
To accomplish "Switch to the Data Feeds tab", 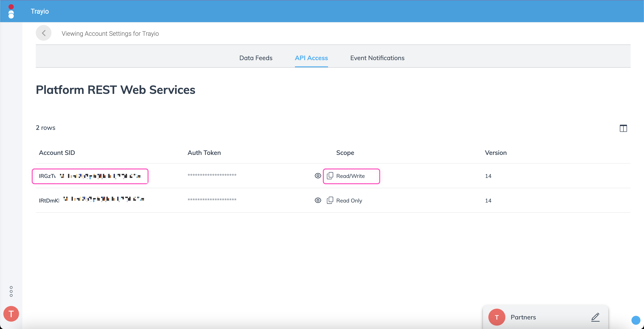I will 256,58.
